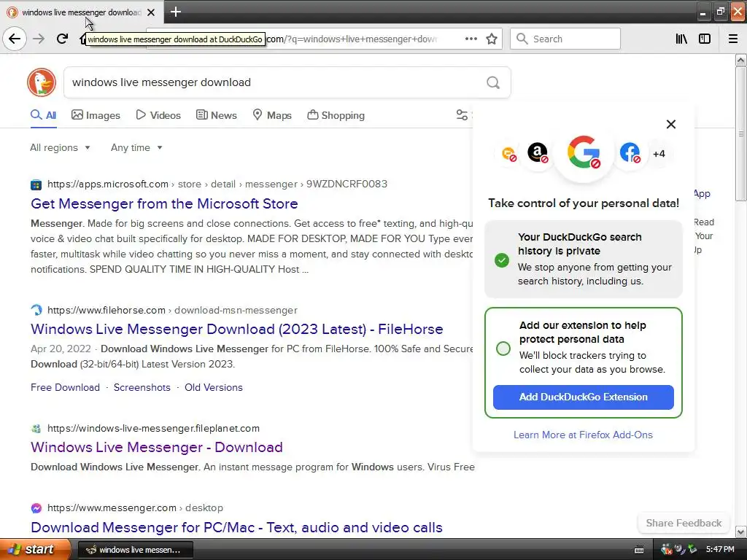747x560 pixels.
Task: Bookmark this page with the star icon
Action: click(492, 39)
